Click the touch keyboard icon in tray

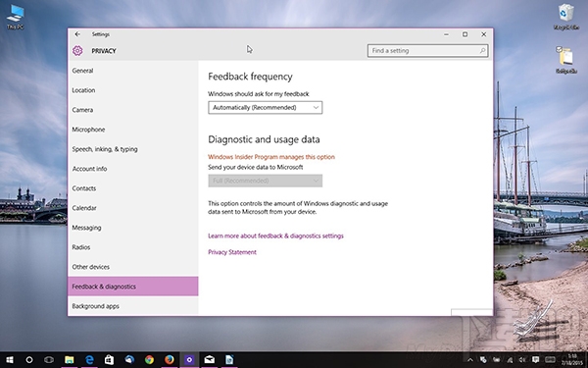(550, 360)
